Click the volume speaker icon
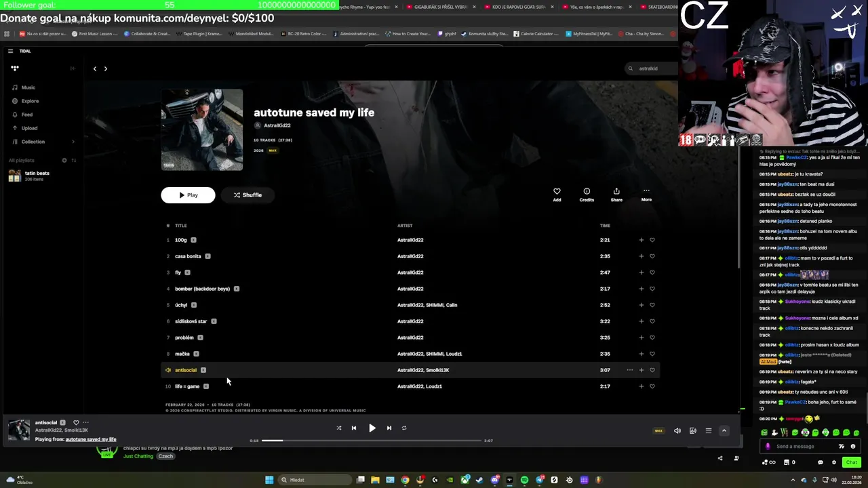 point(677,431)
